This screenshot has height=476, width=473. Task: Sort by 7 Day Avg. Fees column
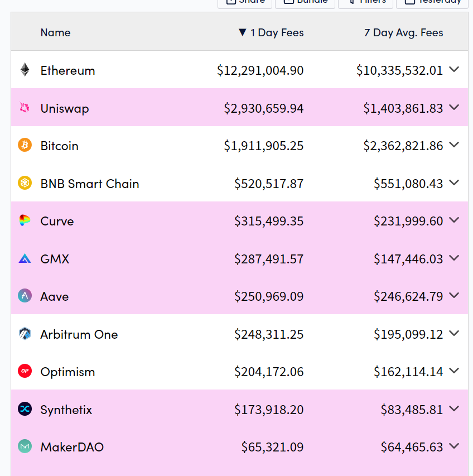[403, 32]
